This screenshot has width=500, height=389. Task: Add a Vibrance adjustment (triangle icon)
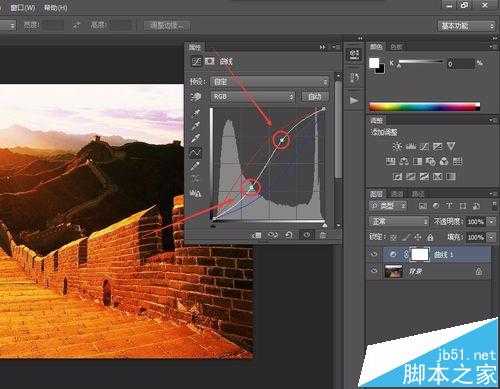click(451, 146)
